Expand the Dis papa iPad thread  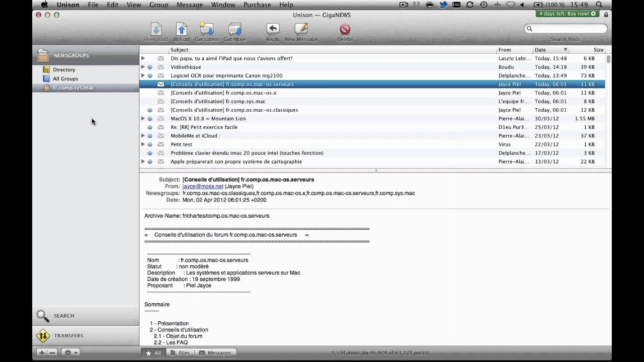143,58
